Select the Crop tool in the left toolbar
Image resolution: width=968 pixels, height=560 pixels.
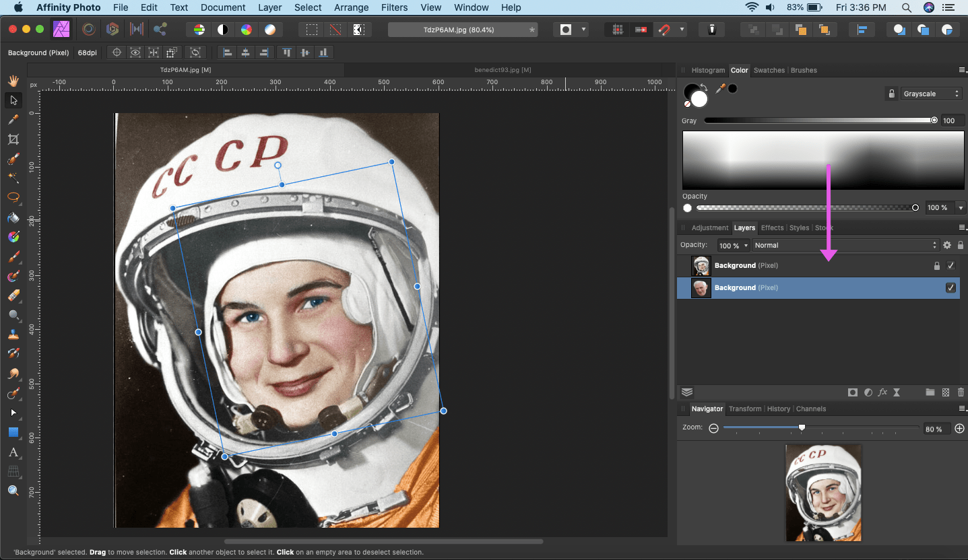point(13,139)
